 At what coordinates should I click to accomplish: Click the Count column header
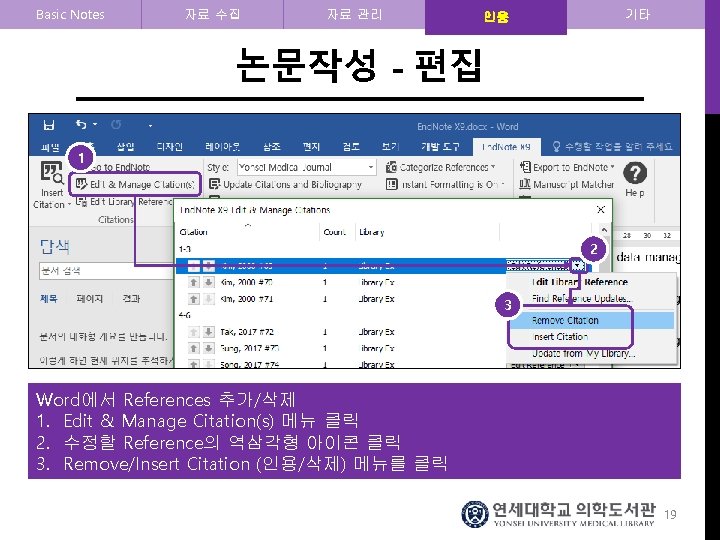pyautogui.click(x=334, y=232)
